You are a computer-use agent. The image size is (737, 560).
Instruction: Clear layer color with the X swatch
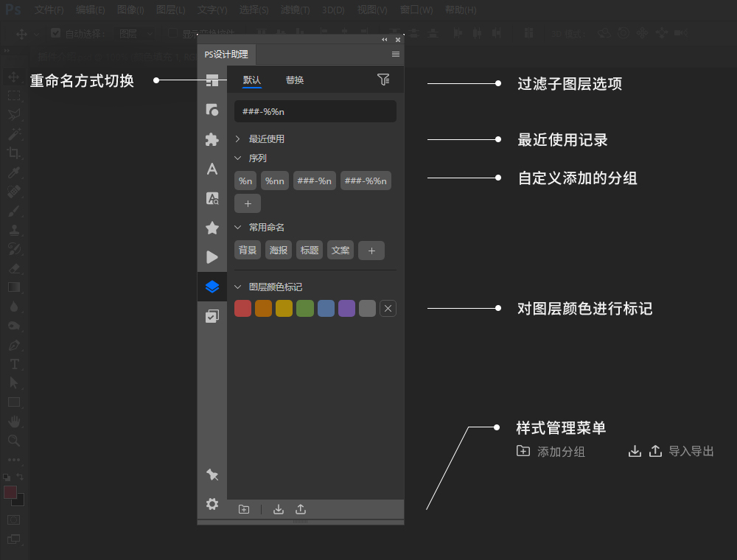pyautogui.click(x=388, y=309)
